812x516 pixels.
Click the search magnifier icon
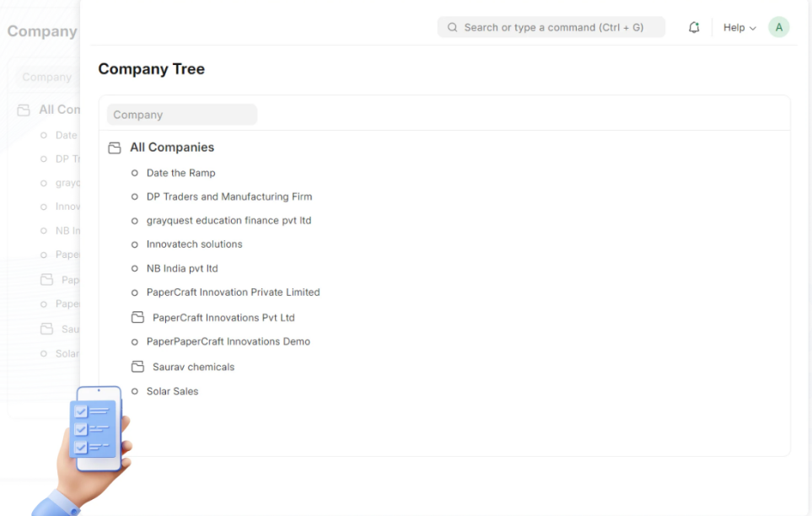click(452, 28)
